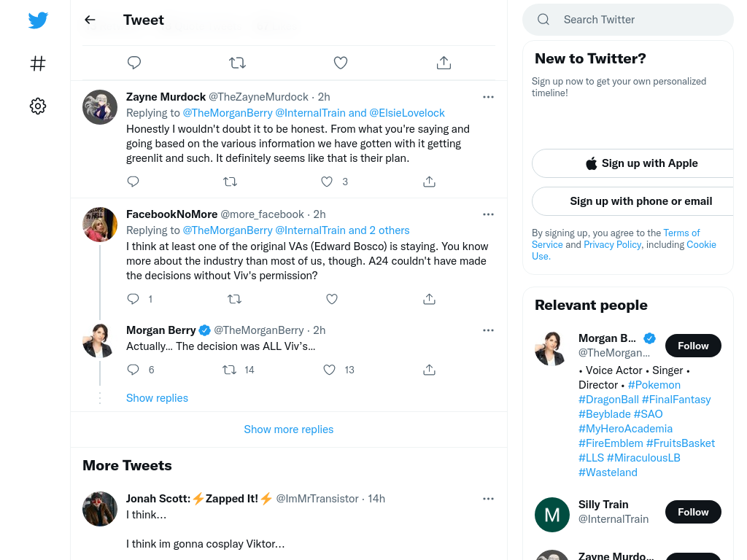Like the main tweet using heart icon
This screenshot has height=560, width=747.
click(341, 63)
